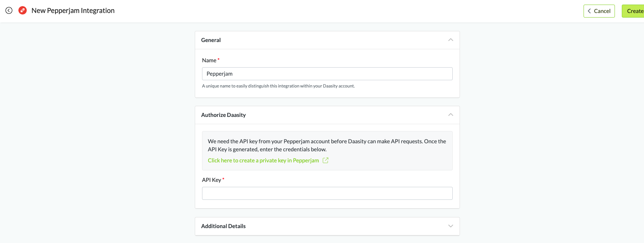Focus the Name input field containing Pepperjam
The image size is (644, 243).
coord(327,74)
